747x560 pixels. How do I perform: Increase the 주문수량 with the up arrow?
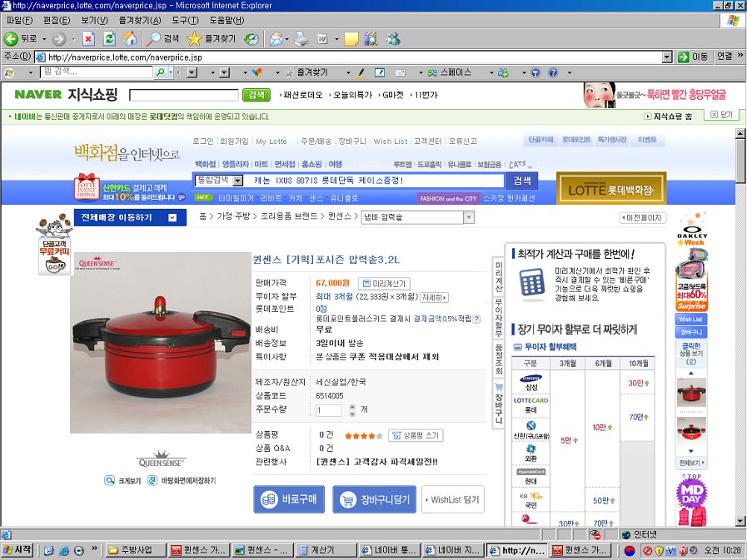coord(352,407)
